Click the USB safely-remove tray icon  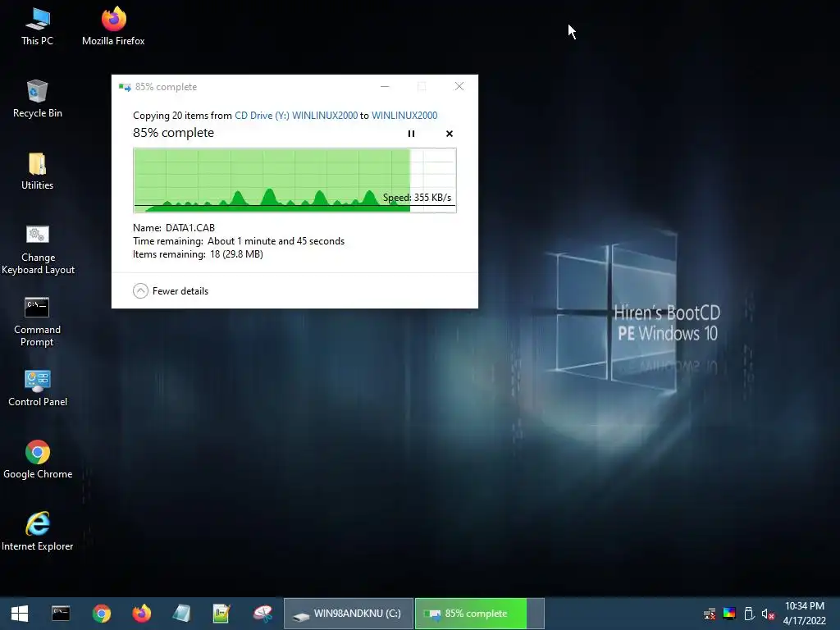pyautogui.click(x=750, y=614)
